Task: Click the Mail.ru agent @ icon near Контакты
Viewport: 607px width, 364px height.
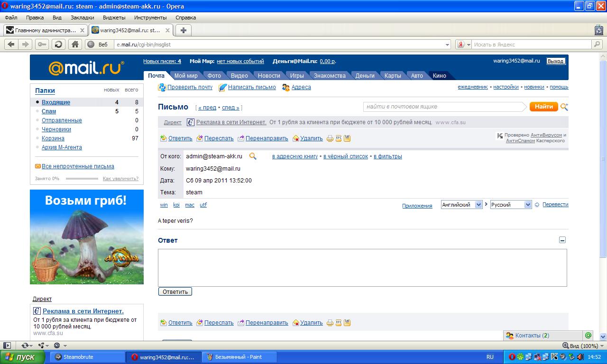Action: point(589,335)
